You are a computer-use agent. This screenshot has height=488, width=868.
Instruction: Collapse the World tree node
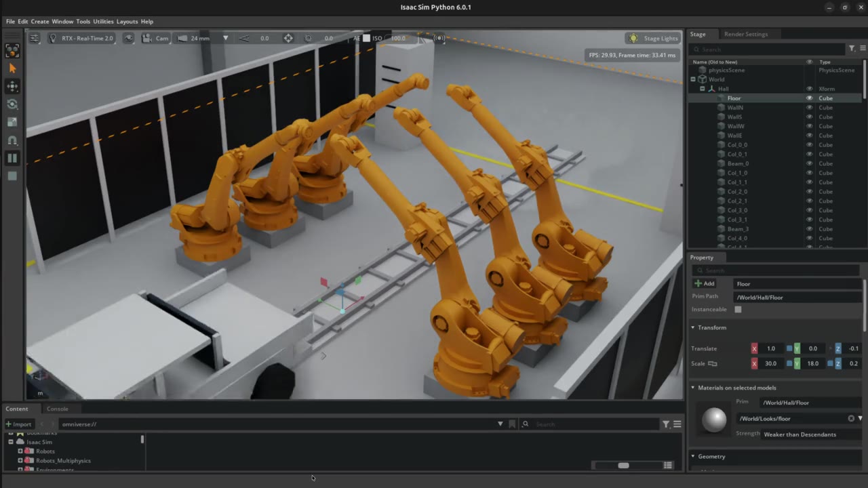point(693,79)
